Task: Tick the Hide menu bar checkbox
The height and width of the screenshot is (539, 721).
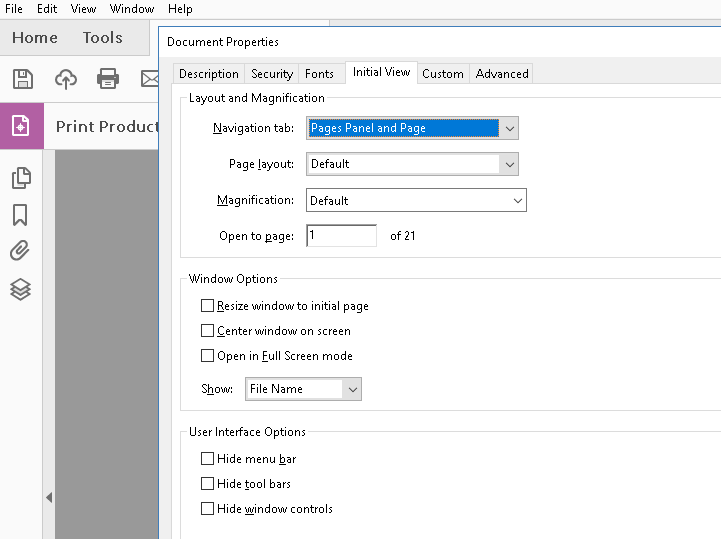Action: [207, 459]
